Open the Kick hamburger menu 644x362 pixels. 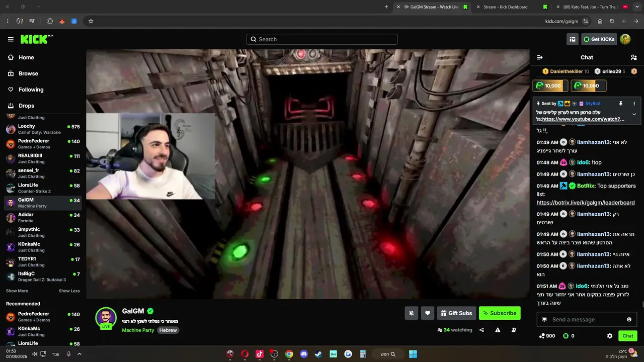(11, 39)
